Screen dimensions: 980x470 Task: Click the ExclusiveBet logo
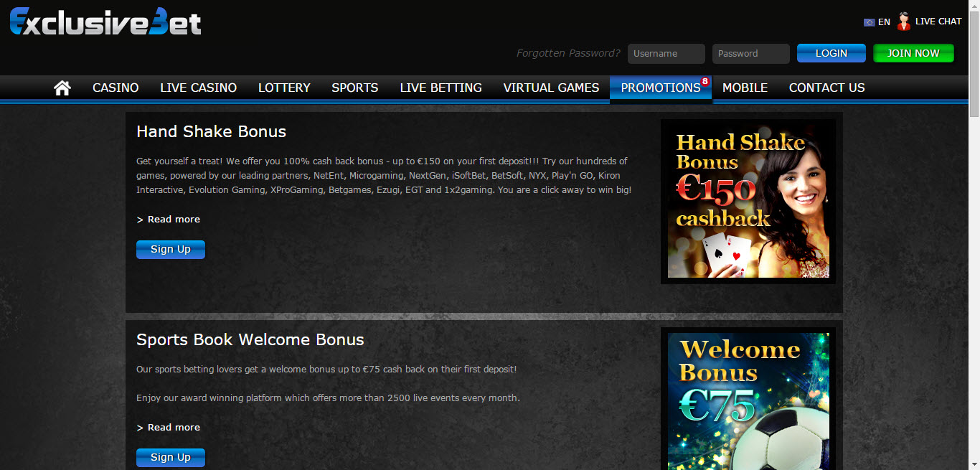(105, 22)
